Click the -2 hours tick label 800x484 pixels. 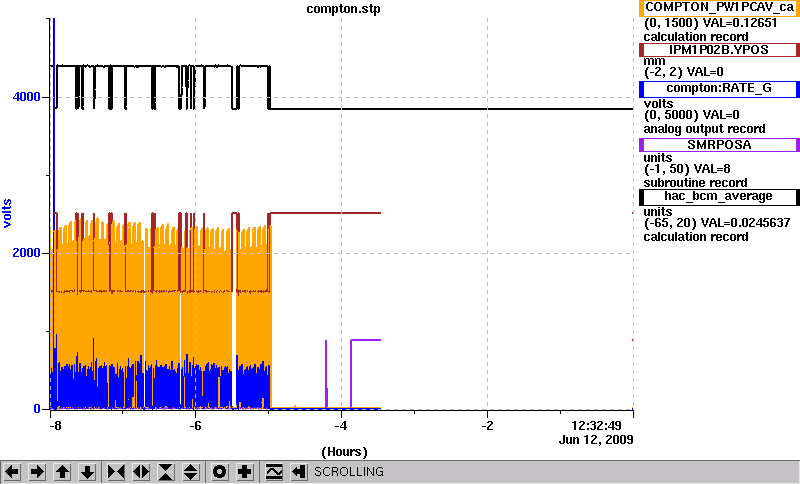tap(487, 425)
